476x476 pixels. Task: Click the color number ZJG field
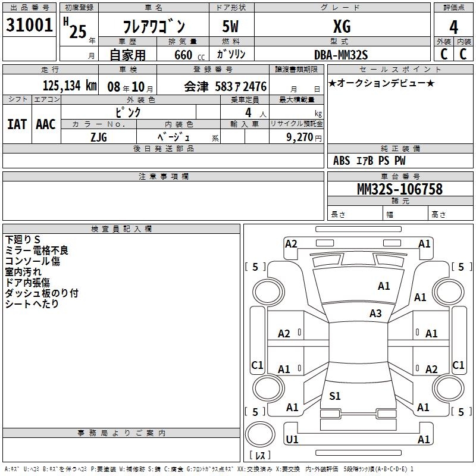(x=99, y=137)
